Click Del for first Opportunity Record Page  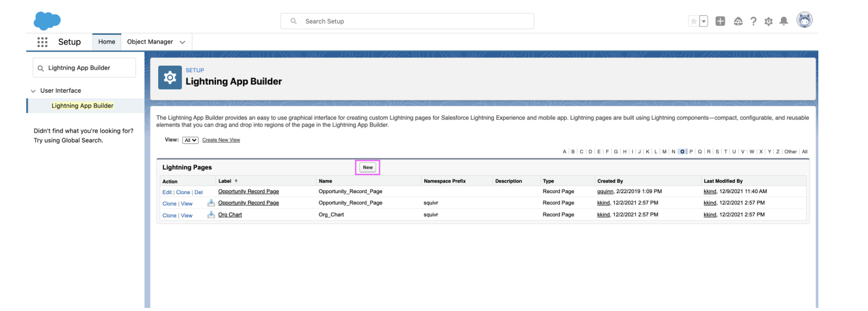coord(199,193)
